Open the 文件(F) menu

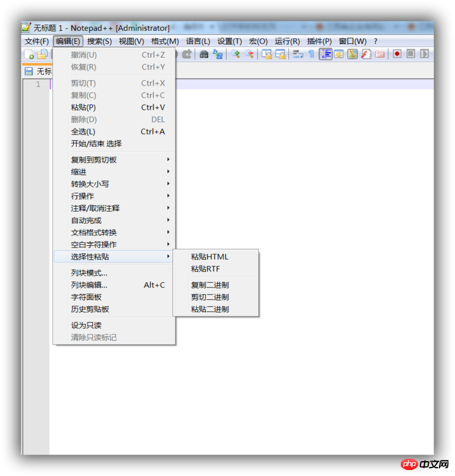click(37, 41)
